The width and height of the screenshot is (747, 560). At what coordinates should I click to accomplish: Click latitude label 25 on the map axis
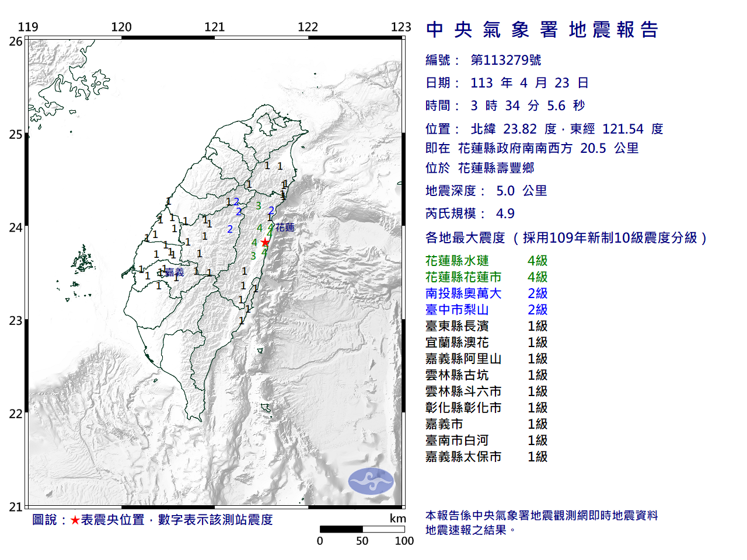coord(16,135)
